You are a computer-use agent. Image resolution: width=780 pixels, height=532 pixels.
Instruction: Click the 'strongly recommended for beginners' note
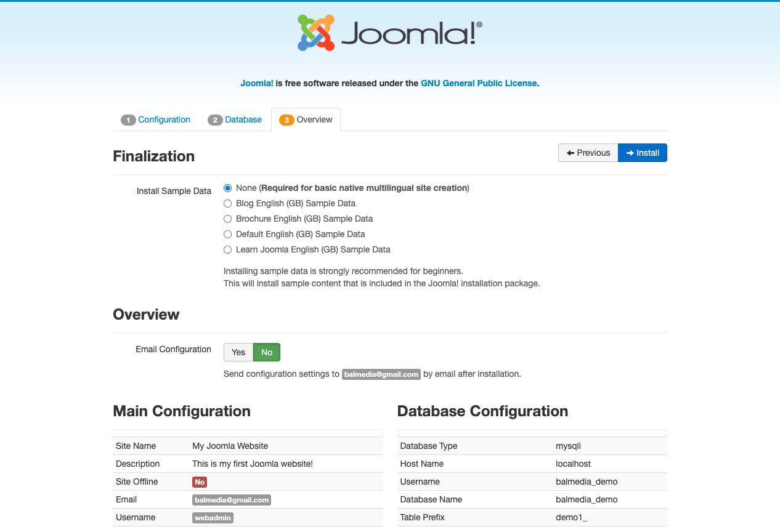pyautogui.click(x=343, y=271)
